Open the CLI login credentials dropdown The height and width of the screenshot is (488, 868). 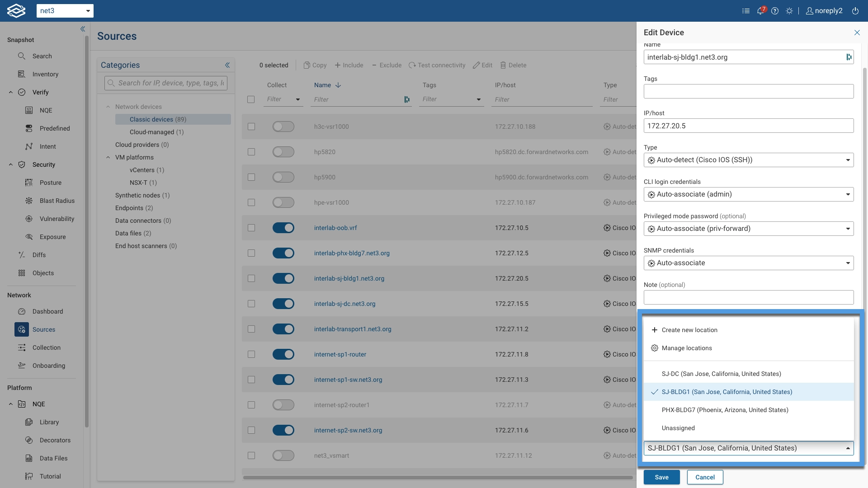[749, 194]
